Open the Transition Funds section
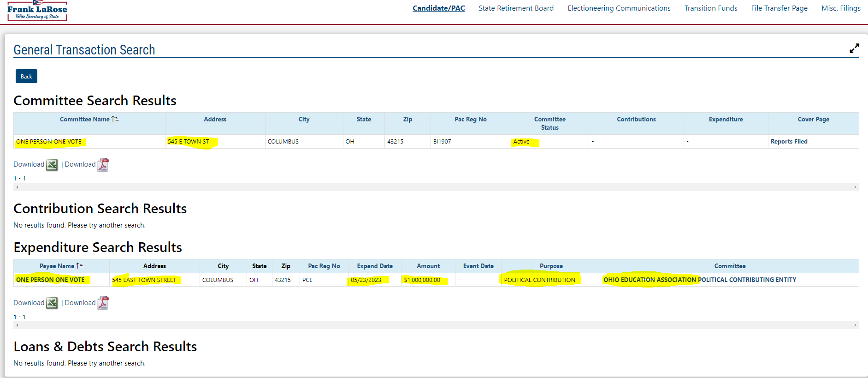The image size is (868, 378). 710,8
